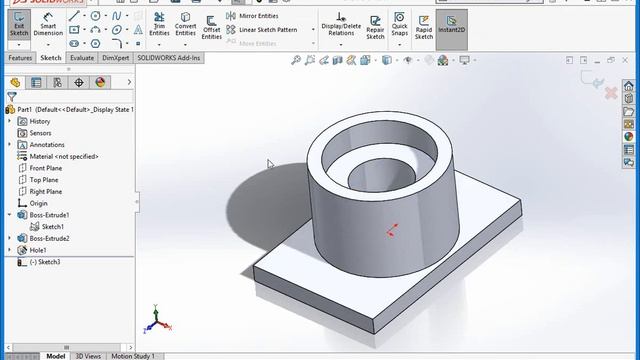Open Exit Sketch dropdown arrow
640x360 pixels.
point(19,44)
